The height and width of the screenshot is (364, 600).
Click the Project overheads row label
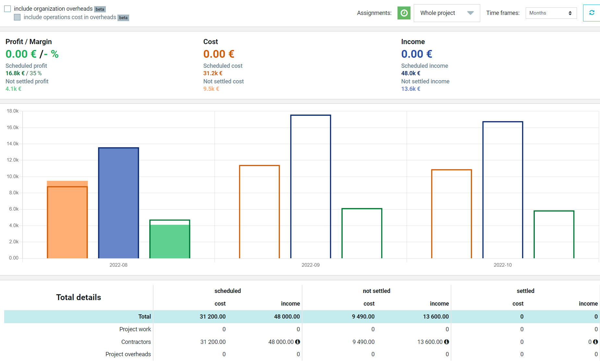128,354
